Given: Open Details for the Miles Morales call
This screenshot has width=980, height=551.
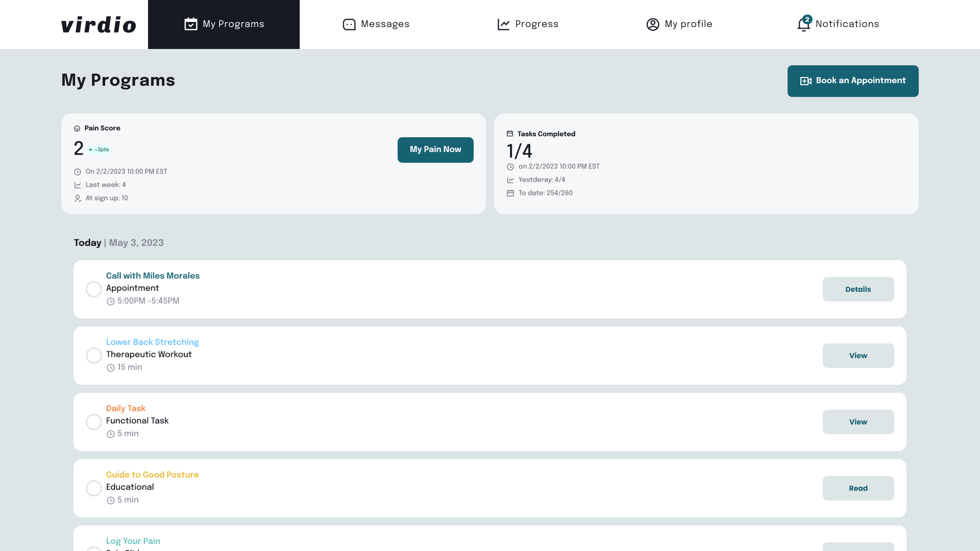Looking at the screenshot, I should [857, 289].
